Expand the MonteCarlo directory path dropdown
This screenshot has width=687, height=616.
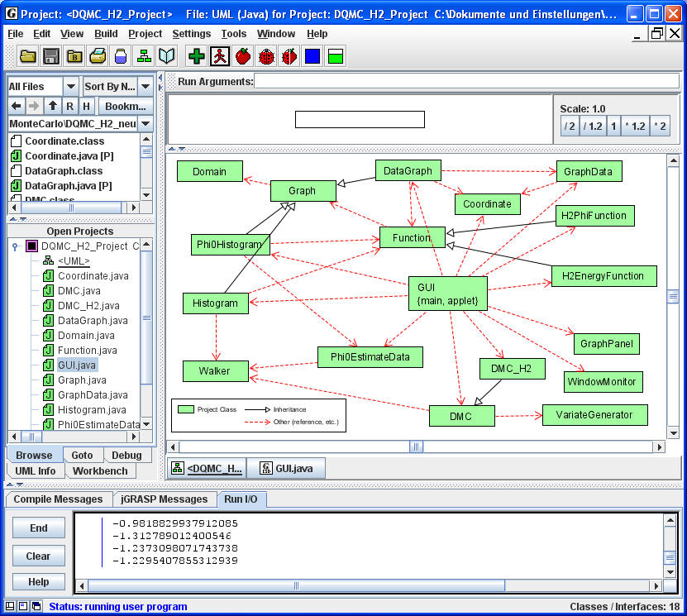point(146,123)
